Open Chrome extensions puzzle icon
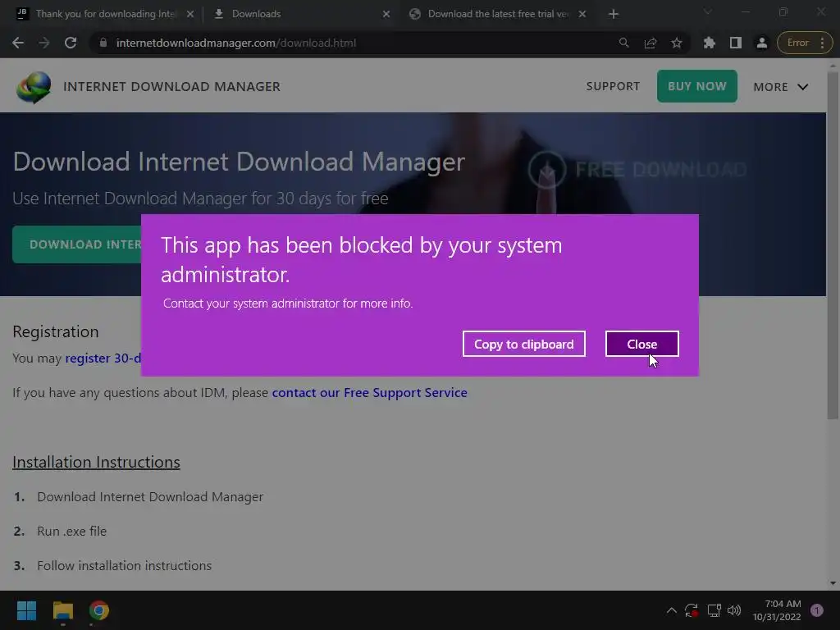This screenshot has width=840, height=630. (710, 43)
